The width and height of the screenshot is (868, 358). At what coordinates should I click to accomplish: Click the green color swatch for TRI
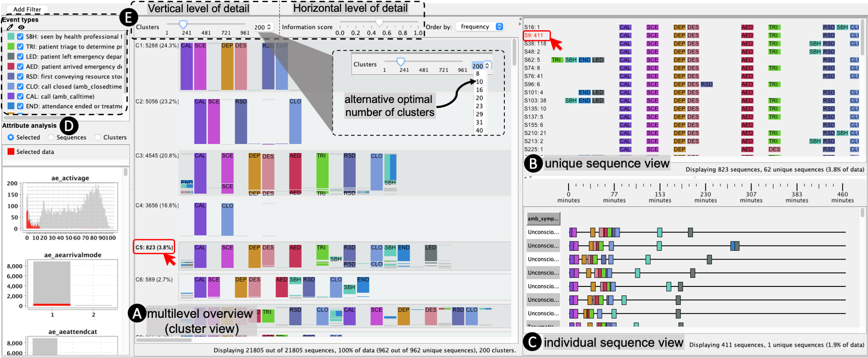pos(11,46)
